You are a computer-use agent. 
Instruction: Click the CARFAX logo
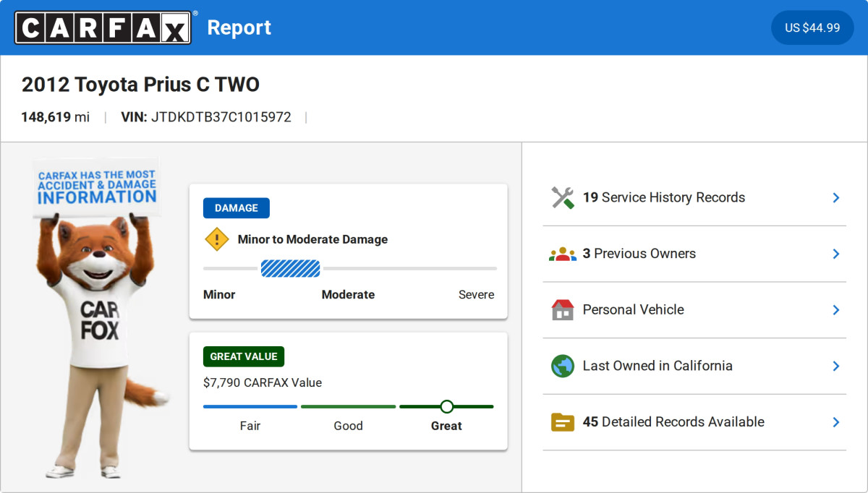click(x=103, y=27)
